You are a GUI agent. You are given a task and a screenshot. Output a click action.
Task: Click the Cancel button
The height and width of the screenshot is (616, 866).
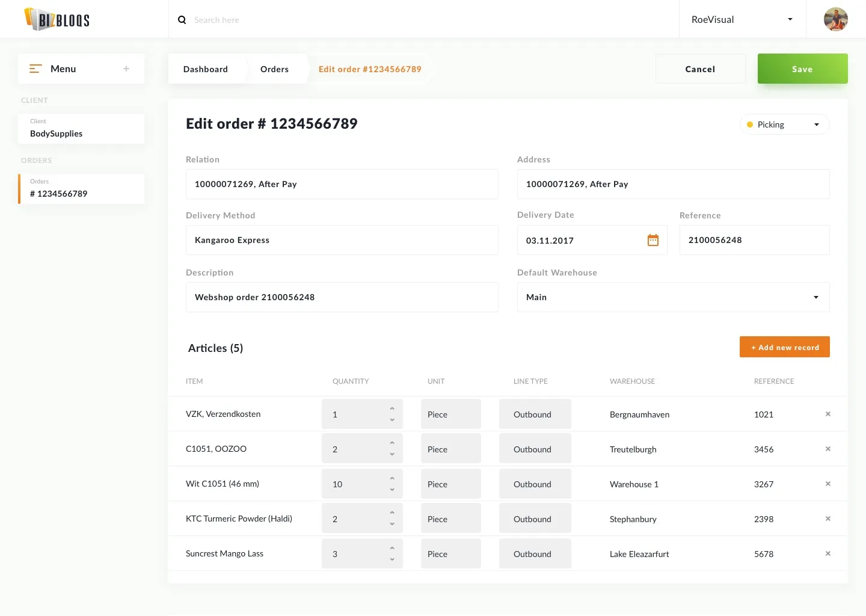pos(700,69)
